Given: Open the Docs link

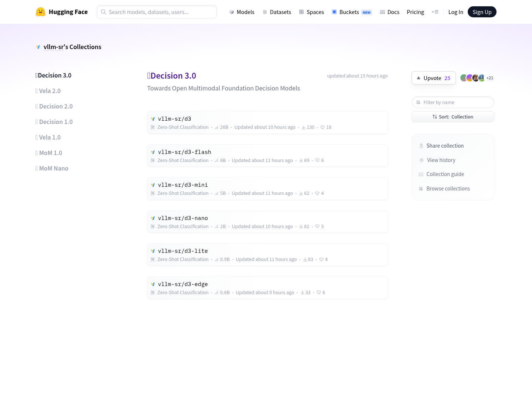Looking at the screenshot, I should pyautogui.click(x=389, y=12).
